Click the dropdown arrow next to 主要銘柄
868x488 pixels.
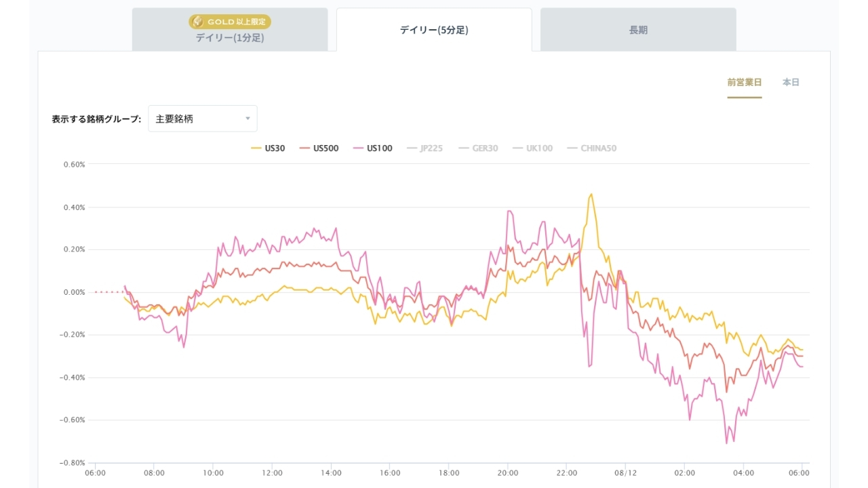[x=248, y=119]
